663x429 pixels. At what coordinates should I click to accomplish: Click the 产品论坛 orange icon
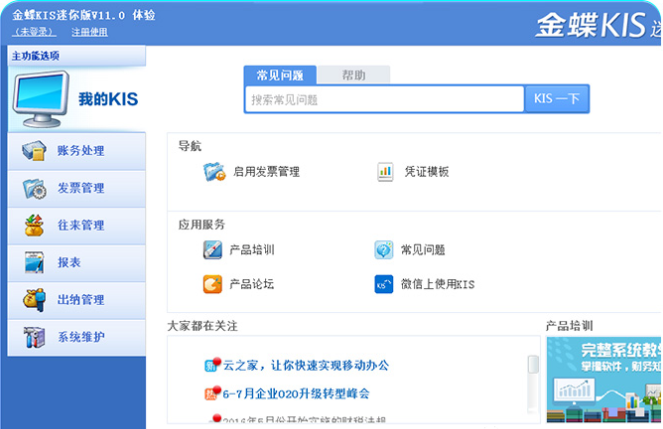(212, 284)
